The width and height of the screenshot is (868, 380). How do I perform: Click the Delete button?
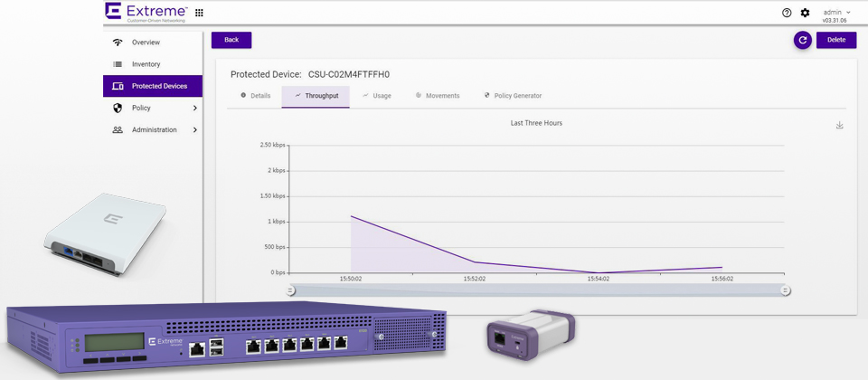click(836, 40)
